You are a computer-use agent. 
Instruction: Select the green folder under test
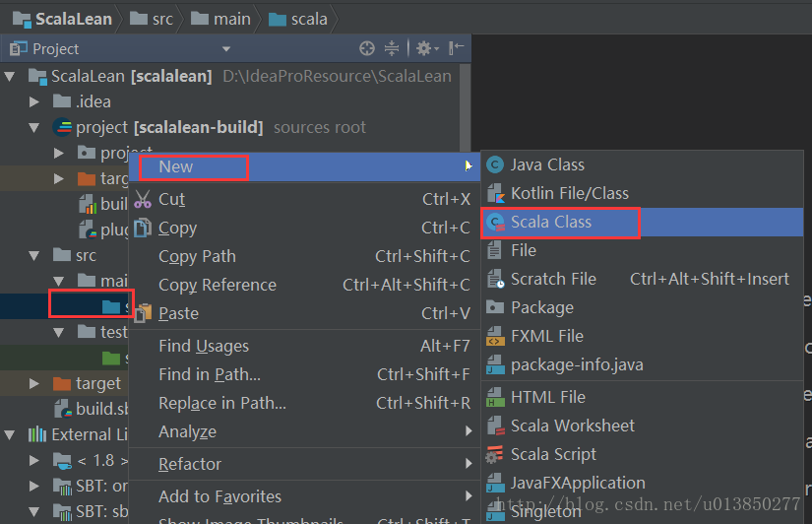(x=64, y=358)
